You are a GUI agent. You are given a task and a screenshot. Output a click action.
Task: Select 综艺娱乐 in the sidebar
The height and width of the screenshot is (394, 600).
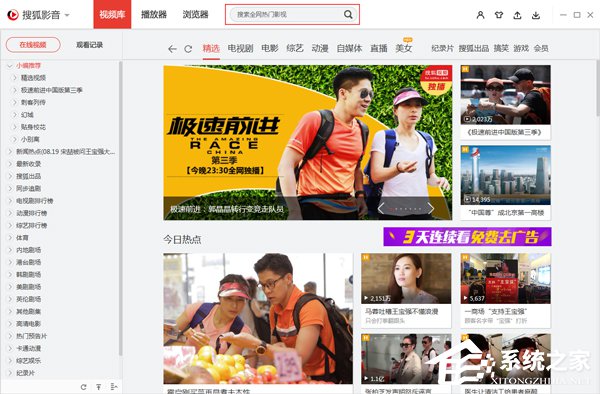tap(29, 360)
